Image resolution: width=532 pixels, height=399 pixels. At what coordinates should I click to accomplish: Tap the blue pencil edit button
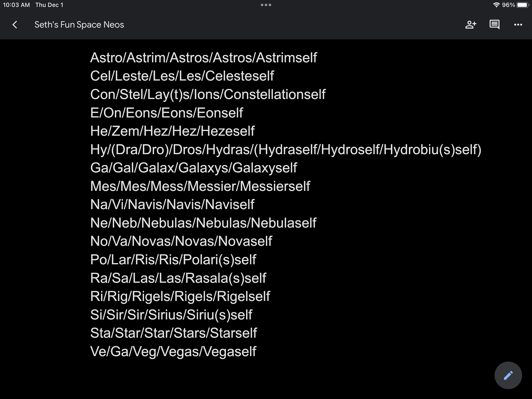coord(508,375)
